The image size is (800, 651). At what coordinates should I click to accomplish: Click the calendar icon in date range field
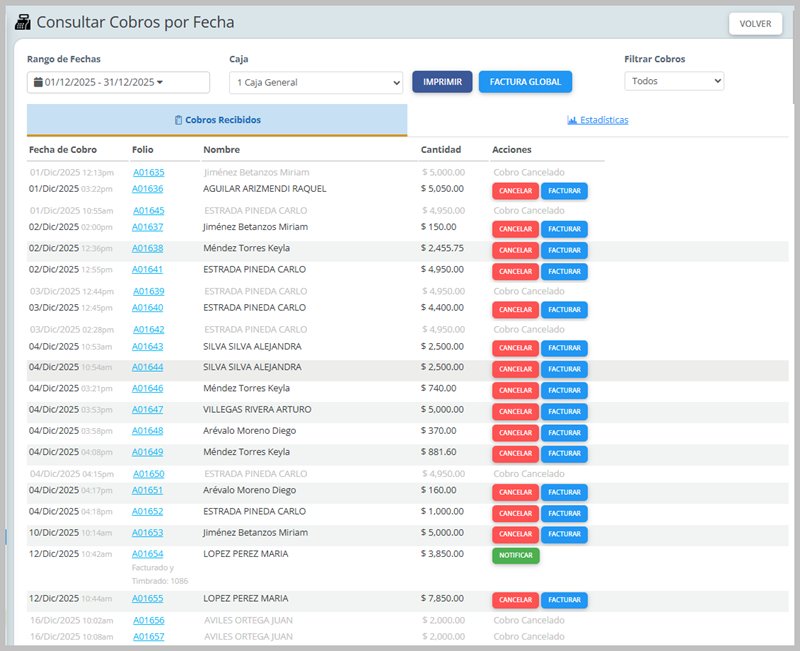coord(38,82)
